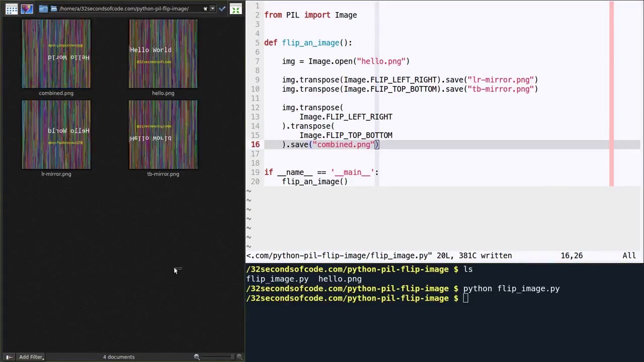Screen dimensions: 644x362
Task: Click the vim status line file path
Action: click(x=339, y=255)
